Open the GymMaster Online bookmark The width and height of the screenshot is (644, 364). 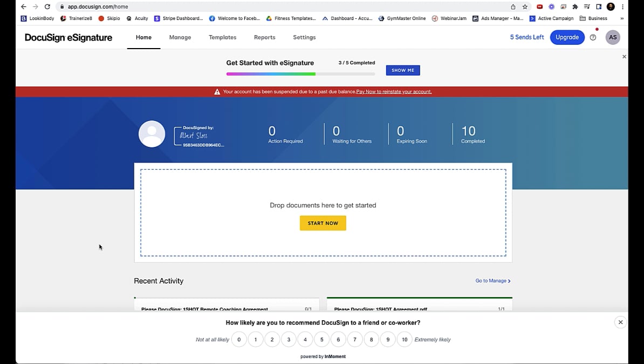pyautogui.click(x=402, y=18)
